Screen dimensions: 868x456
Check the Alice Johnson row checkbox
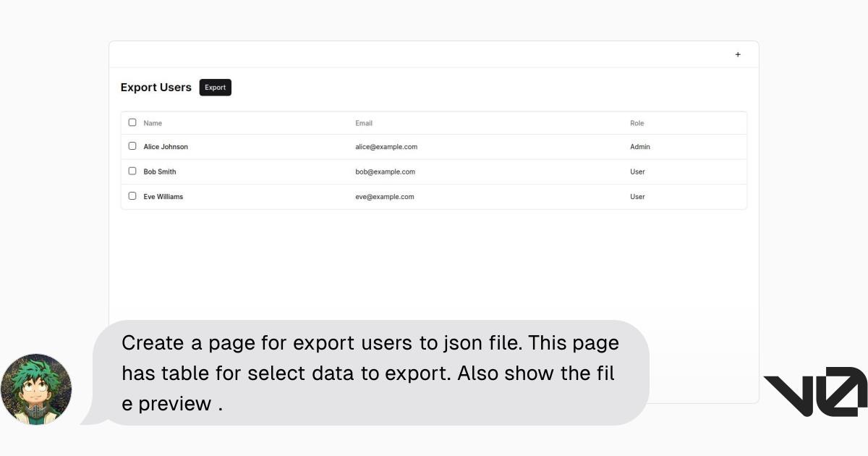[x=132, y=146]
